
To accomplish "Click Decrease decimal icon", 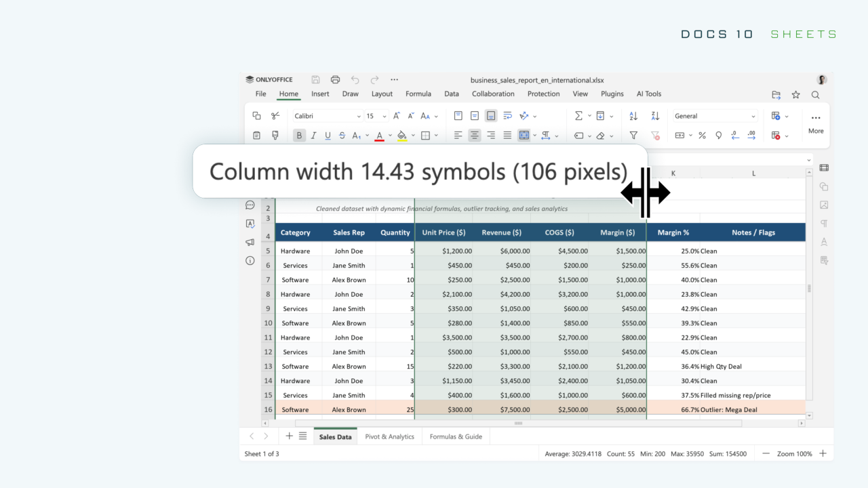I will pos(735,136).
